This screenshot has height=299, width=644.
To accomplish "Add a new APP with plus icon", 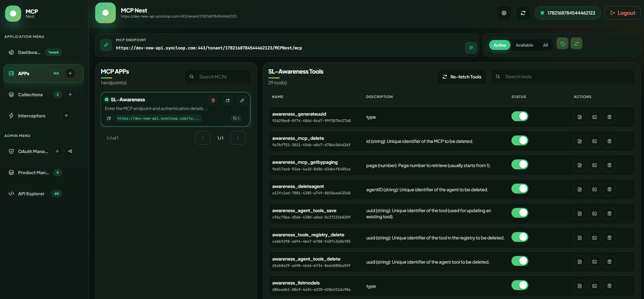I will pos(70,73).
